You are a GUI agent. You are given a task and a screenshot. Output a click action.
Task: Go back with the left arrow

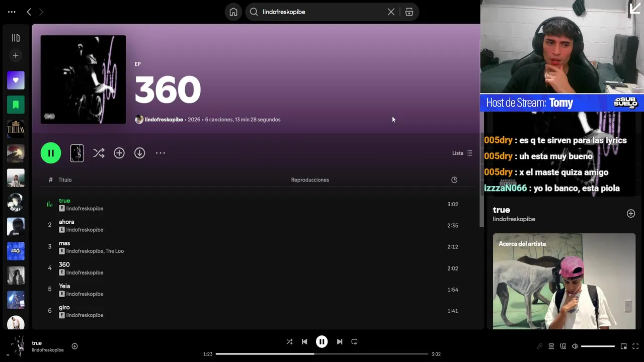tap(29, 12)
